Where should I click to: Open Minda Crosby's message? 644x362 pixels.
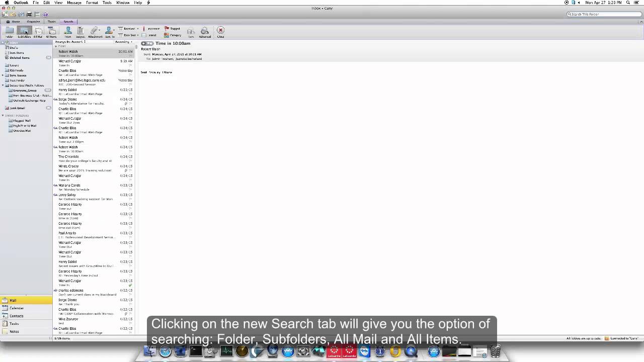point(94,168)
